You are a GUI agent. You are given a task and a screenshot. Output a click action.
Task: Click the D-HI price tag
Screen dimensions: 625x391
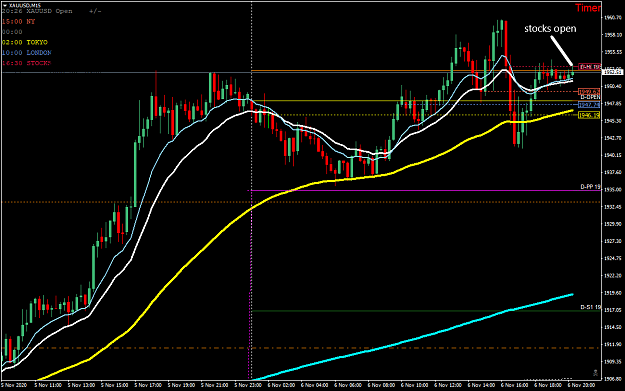[590, 67]
